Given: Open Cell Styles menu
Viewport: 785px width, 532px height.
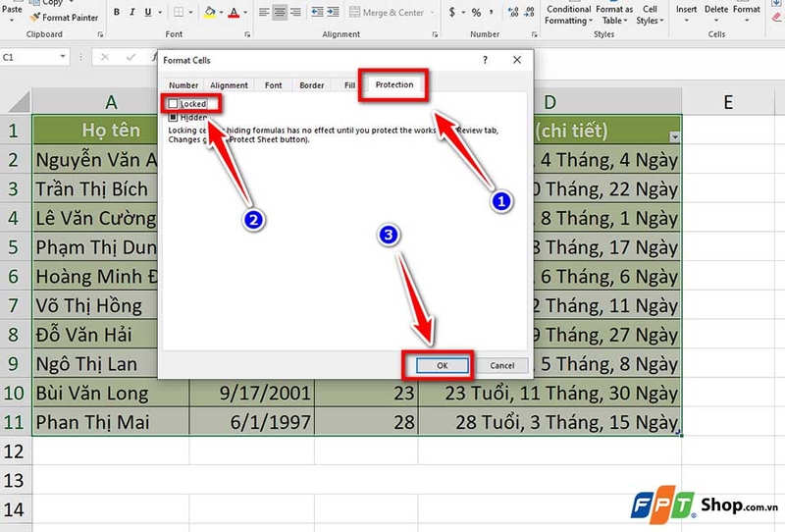Looking at the screenshot, I should pos(650,15).
